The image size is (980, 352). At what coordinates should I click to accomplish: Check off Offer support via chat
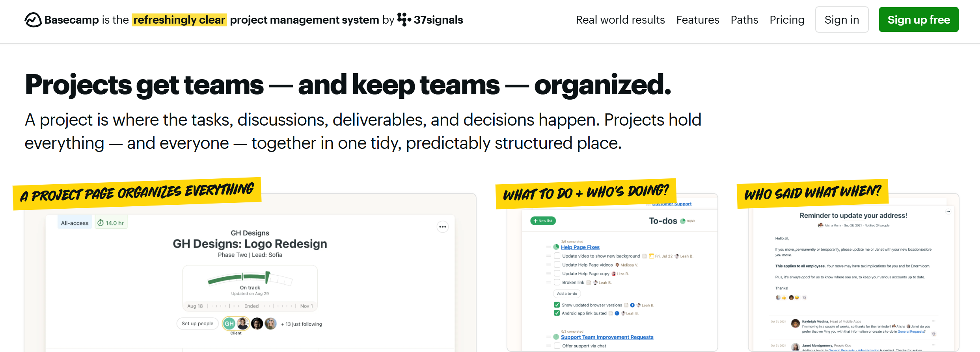(557, 346)
